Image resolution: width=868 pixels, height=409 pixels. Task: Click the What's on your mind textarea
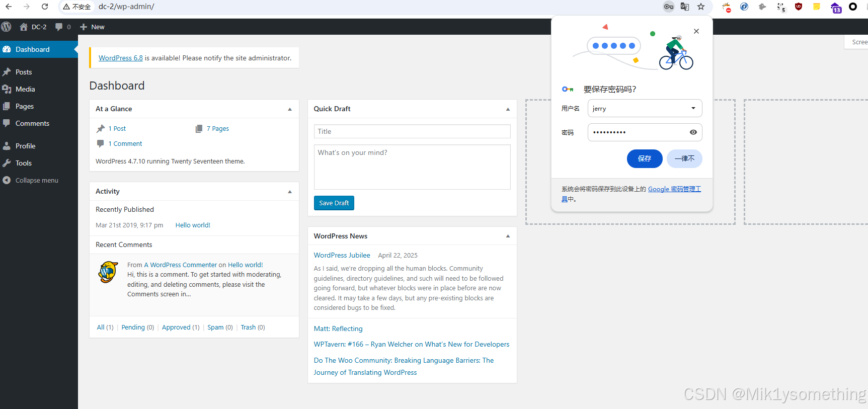click(x=412, y=167)
